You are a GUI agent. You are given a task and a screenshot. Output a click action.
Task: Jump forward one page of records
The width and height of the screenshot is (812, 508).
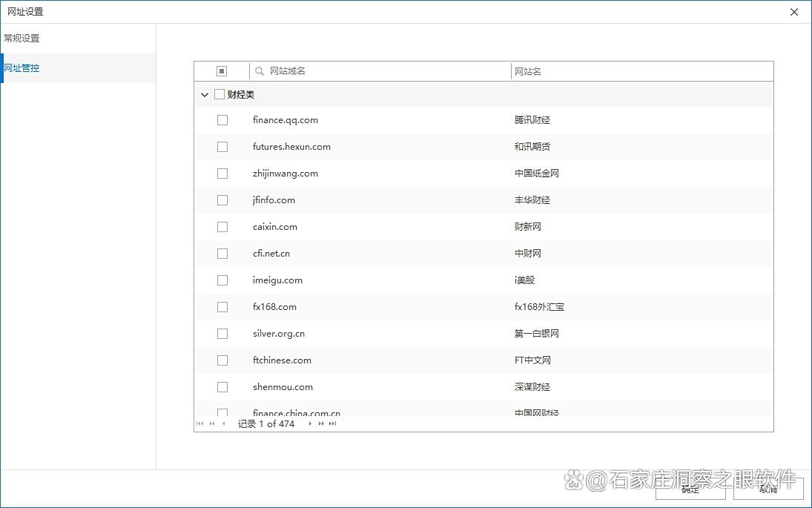(321, 423)
